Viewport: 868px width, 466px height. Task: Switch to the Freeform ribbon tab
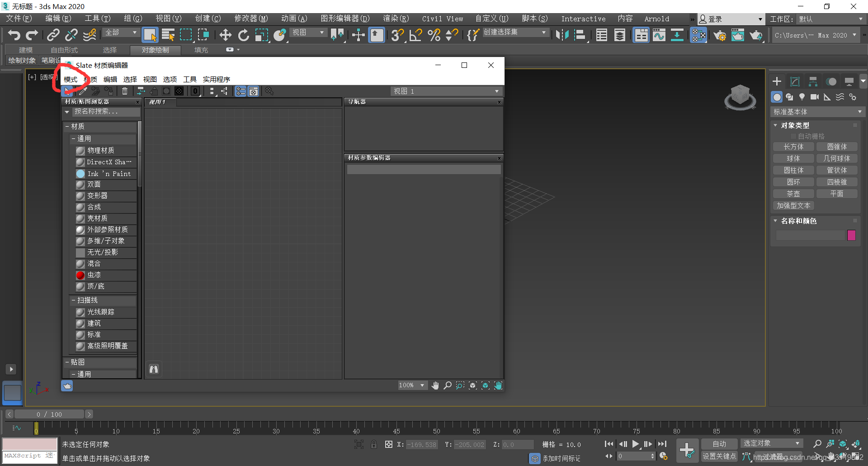64,50
